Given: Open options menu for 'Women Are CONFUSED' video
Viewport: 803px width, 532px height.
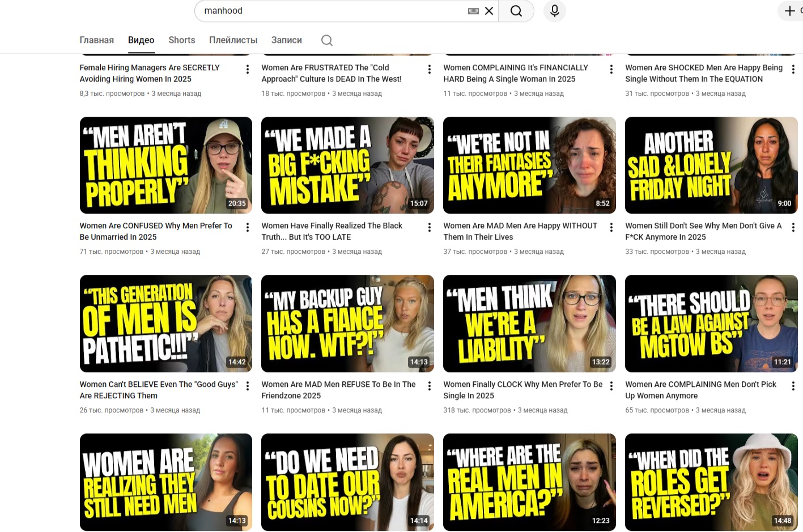Looking at the screenshot, I should click(x=248, y=227).
